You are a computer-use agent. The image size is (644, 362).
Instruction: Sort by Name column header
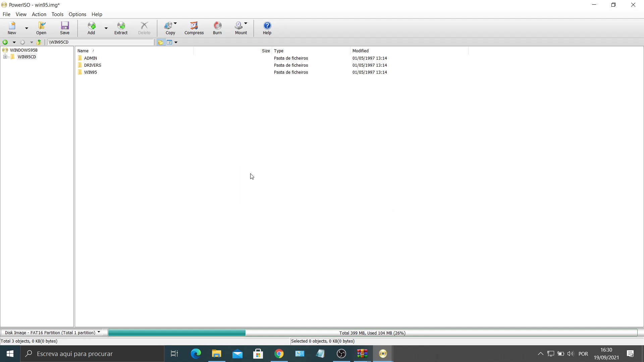click(x=134, y=51)
